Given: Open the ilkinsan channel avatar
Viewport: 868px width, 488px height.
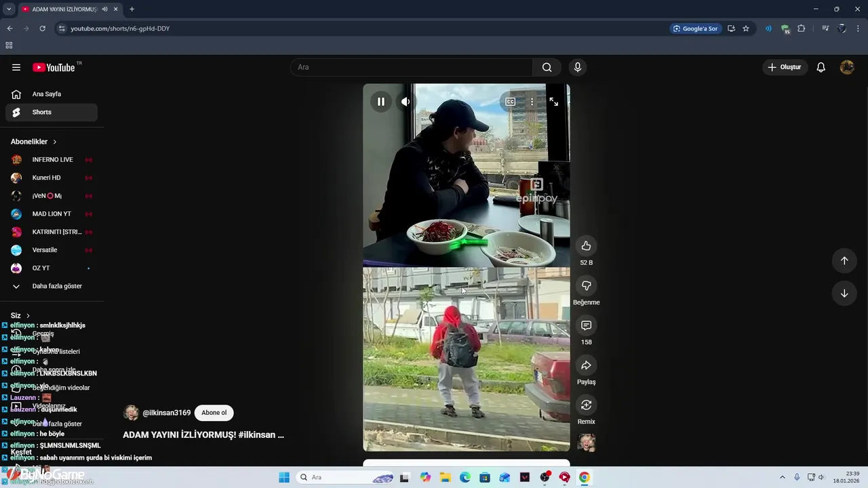Looking at the screenshot, I should click(x=131, y=413).
